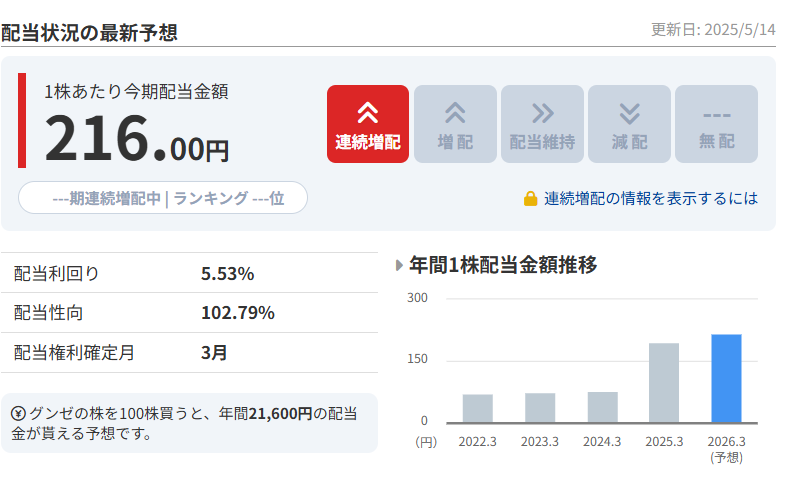The image size is (785, 479).
Task: Click the blue 2026.3 forecast bar
Action: point(726,378)
